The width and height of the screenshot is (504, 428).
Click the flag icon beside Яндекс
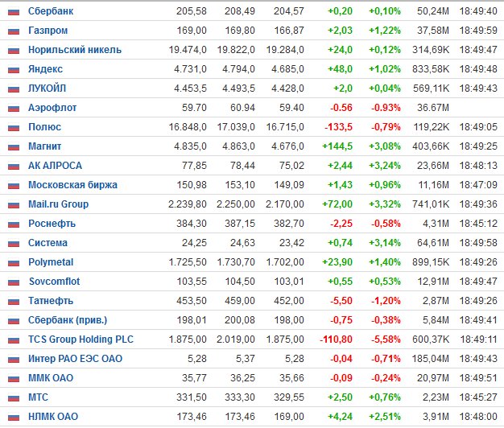(x=14, y=70)
